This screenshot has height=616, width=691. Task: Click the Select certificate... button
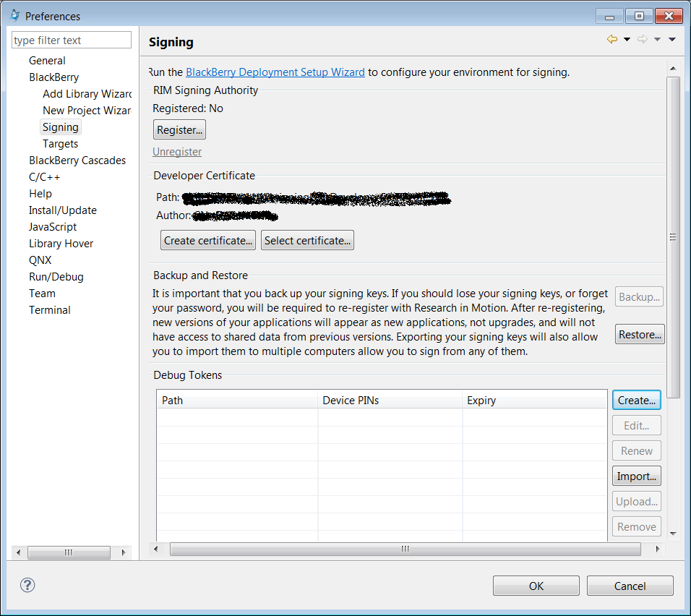[x=307, y=241]
